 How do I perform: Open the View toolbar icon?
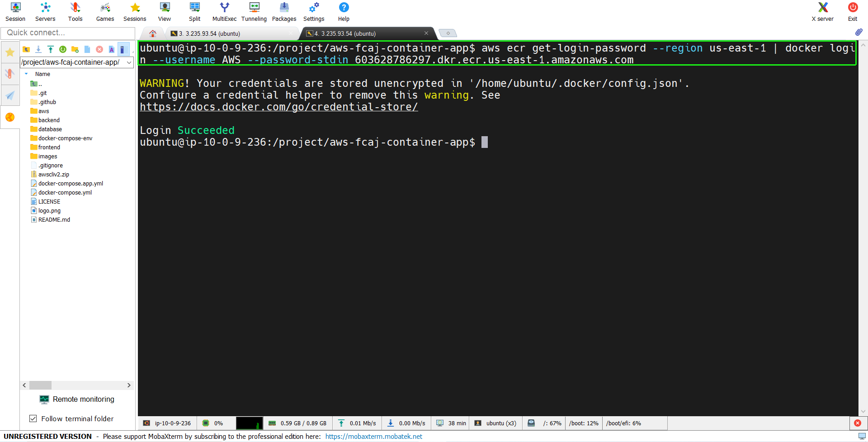tap(165, 12)
